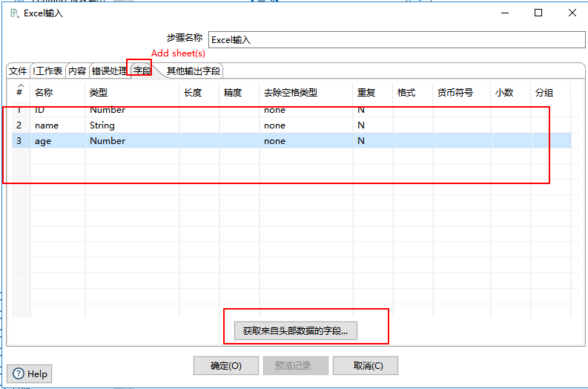The height and width of the screenshot is (389, 588).
Task: Click String type cell in name row
Action: click(x=133, y=125)
